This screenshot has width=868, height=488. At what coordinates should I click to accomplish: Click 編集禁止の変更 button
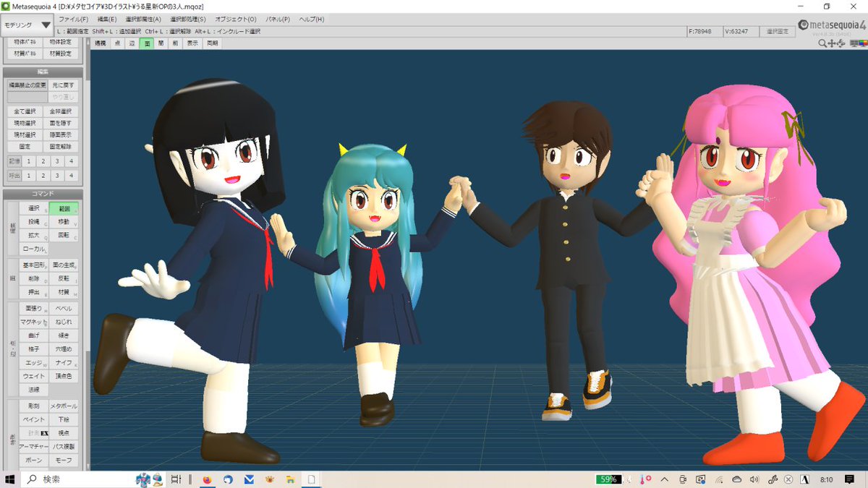click(x=27, y=85)
